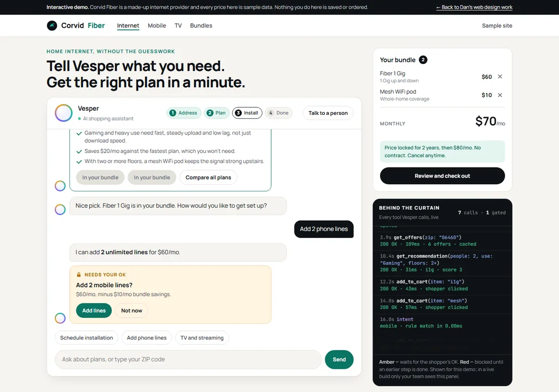Screen dimensions: 559x392
Task: Click the AI shopping assistant status text
Action: tap(108, 119)
